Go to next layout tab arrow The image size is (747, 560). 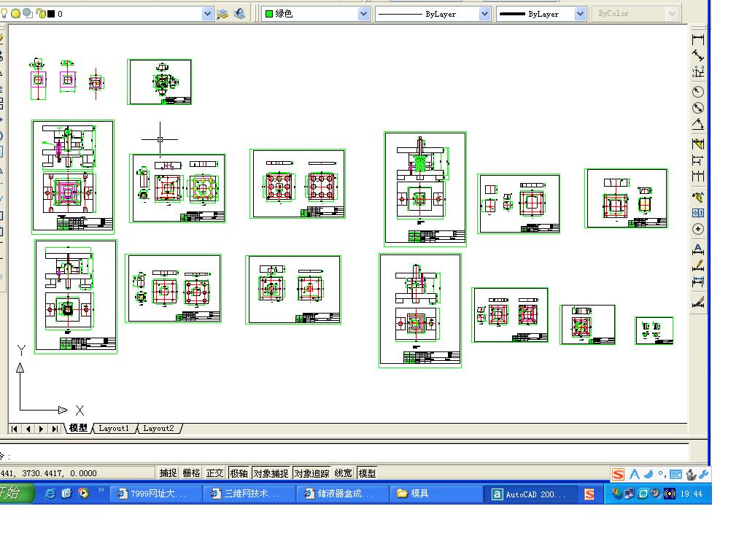[x=42, y=429]
